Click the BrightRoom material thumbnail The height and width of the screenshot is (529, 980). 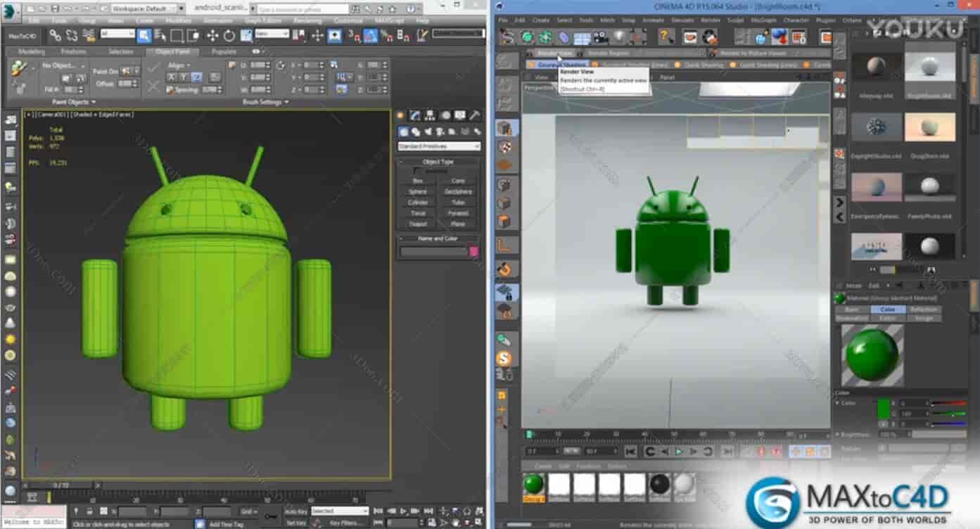(930, 67)
